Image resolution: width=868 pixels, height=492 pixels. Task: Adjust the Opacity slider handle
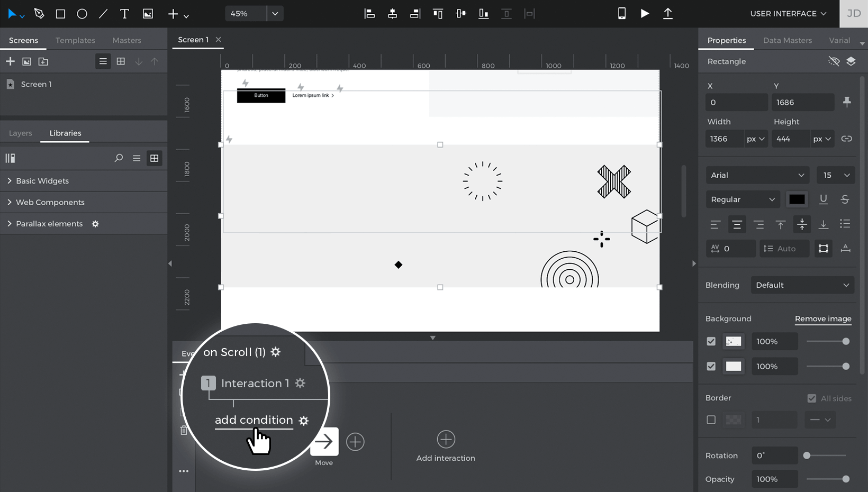(x=846, y=479)
